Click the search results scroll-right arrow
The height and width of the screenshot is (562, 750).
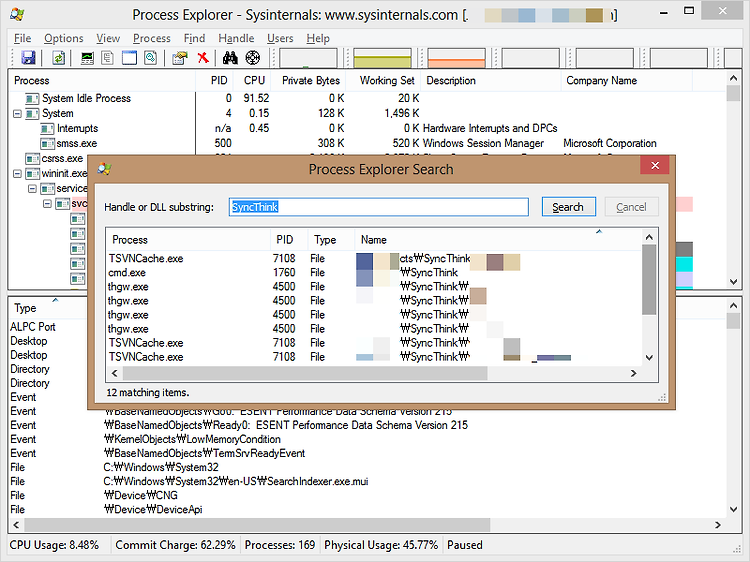tap(633, 373)
